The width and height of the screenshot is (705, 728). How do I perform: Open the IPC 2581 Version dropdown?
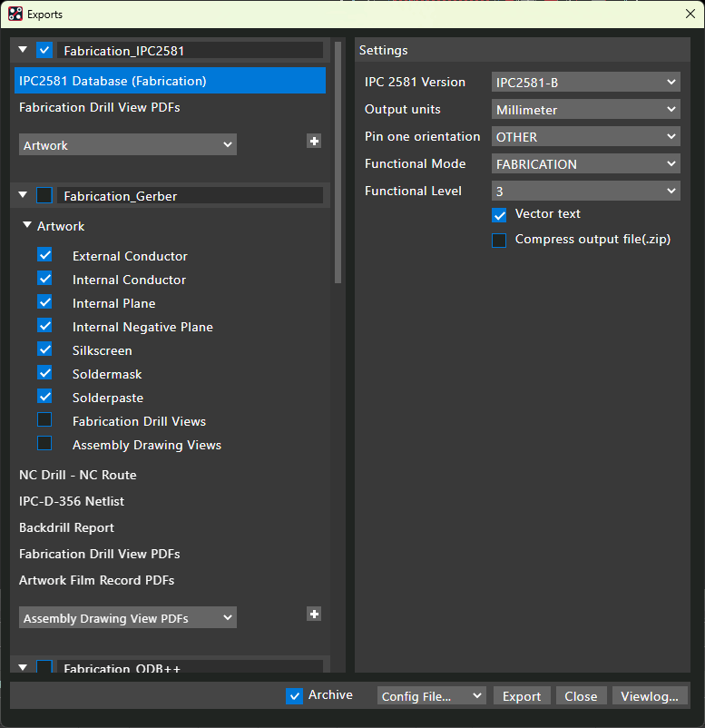[585, 83]
